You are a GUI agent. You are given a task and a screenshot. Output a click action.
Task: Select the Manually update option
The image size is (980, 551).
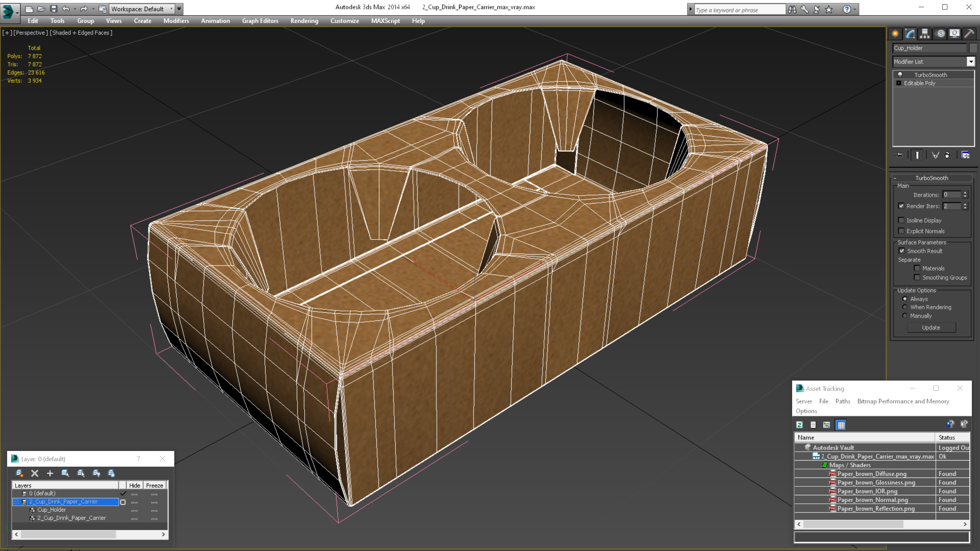coord(905,316)
